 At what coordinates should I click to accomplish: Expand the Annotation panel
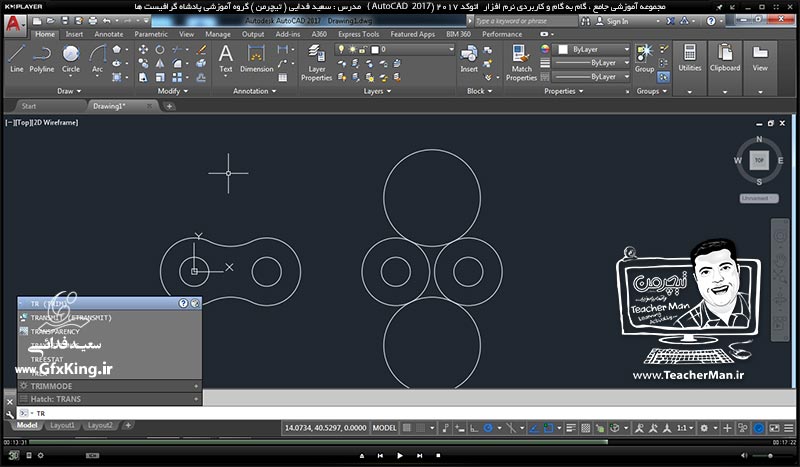[254, 91]
